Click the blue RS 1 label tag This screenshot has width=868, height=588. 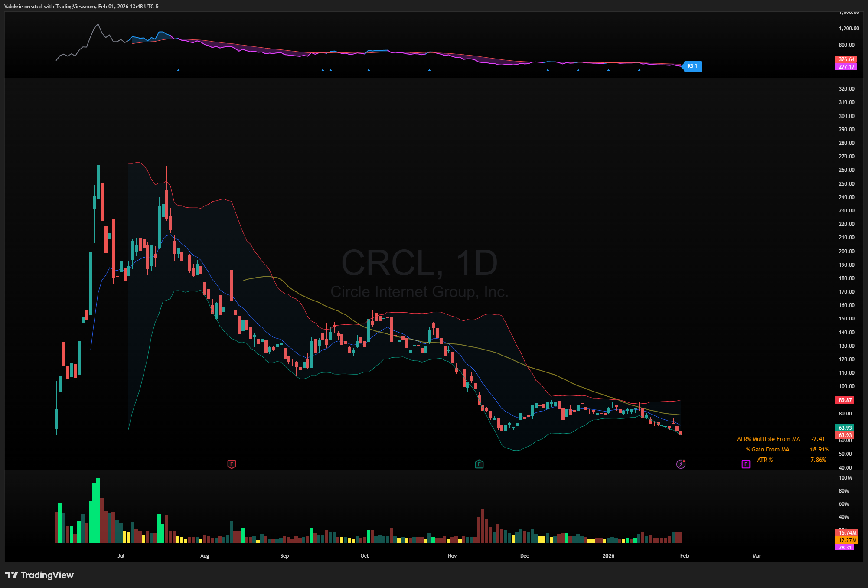pos(692,66)
